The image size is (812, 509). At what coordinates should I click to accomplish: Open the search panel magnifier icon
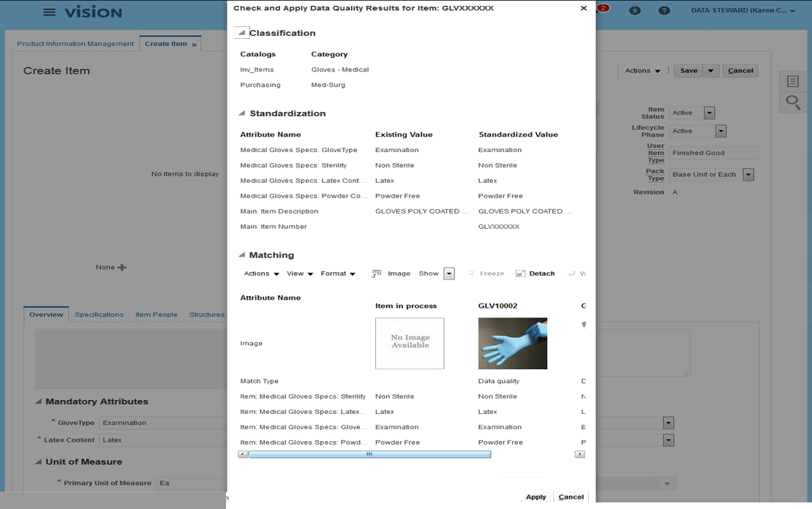(793, 102)
